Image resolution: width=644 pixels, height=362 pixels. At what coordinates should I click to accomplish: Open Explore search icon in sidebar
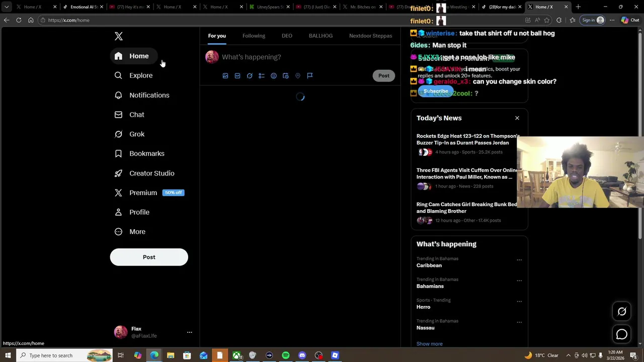(118, 75)
